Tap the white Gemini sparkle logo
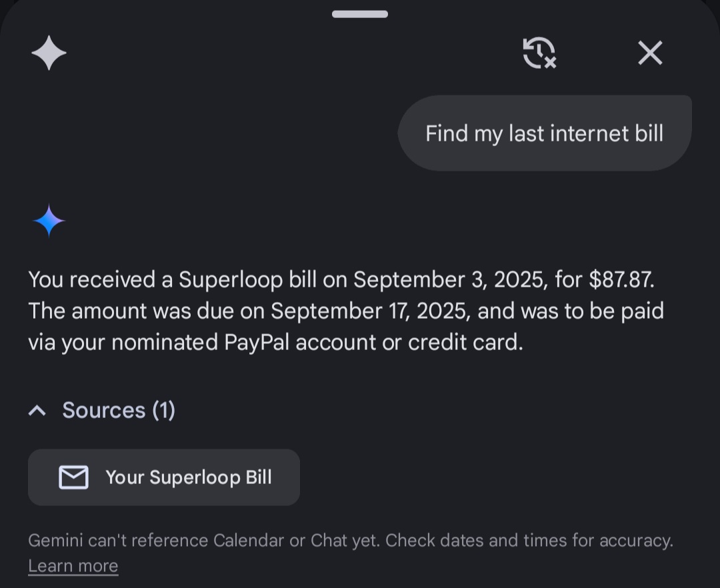Screen dimensions: 720x588 (49, 53)
